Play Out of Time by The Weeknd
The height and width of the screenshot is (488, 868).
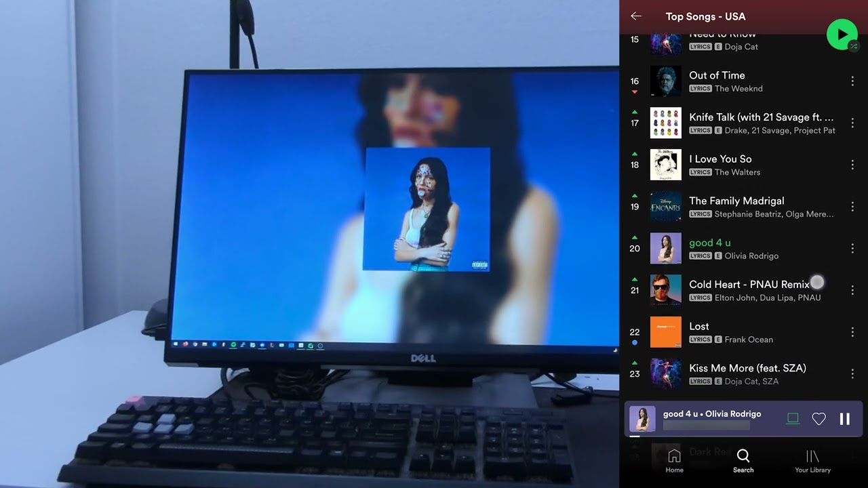point(717,75)
